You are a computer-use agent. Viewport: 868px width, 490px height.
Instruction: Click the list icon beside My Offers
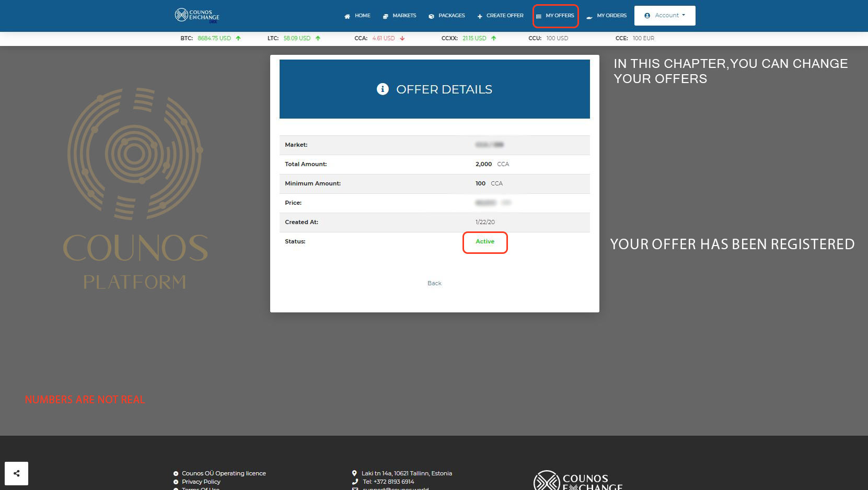539,16
